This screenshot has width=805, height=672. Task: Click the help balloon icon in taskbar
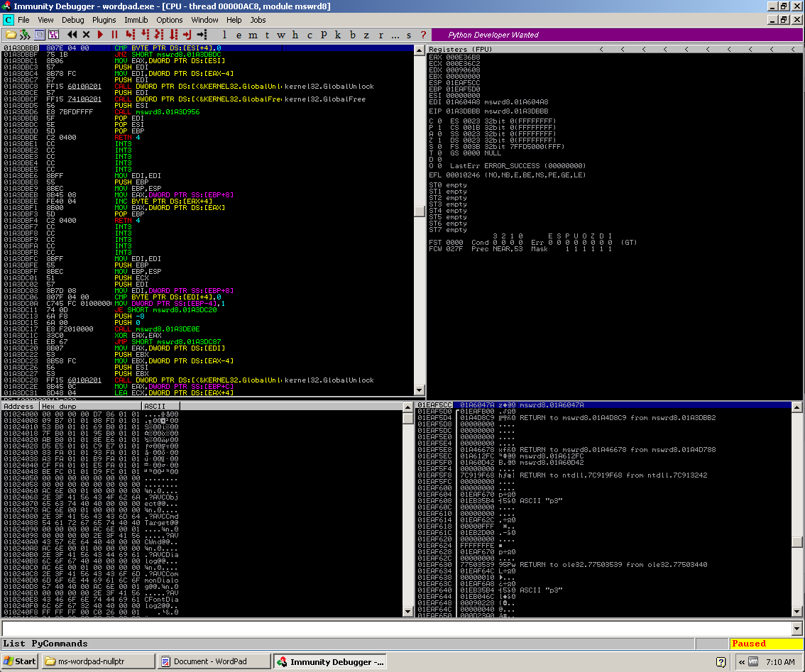click(721, 662)
